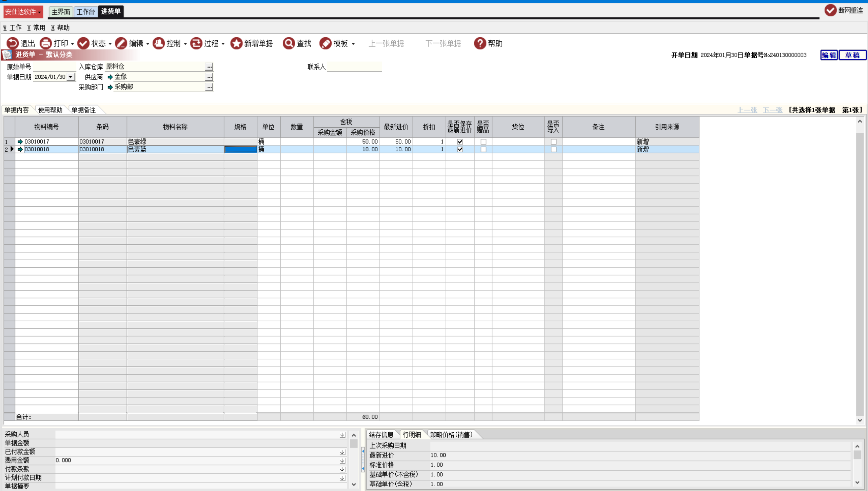Click the main grid vertical scrollbar
868x491 pixels.
coord(860,271)
